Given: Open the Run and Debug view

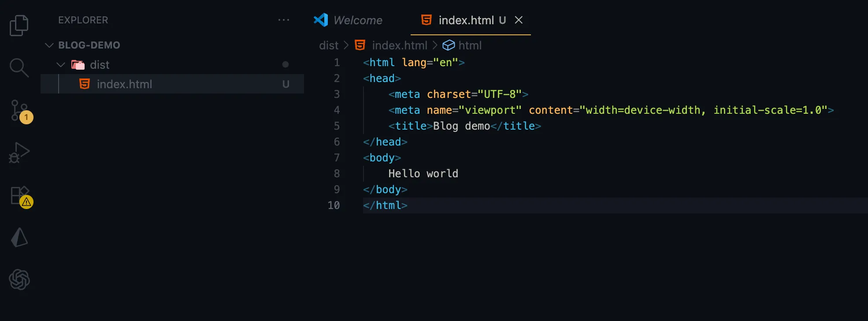Looking at the screenshot, I should (x=19, y=153).
